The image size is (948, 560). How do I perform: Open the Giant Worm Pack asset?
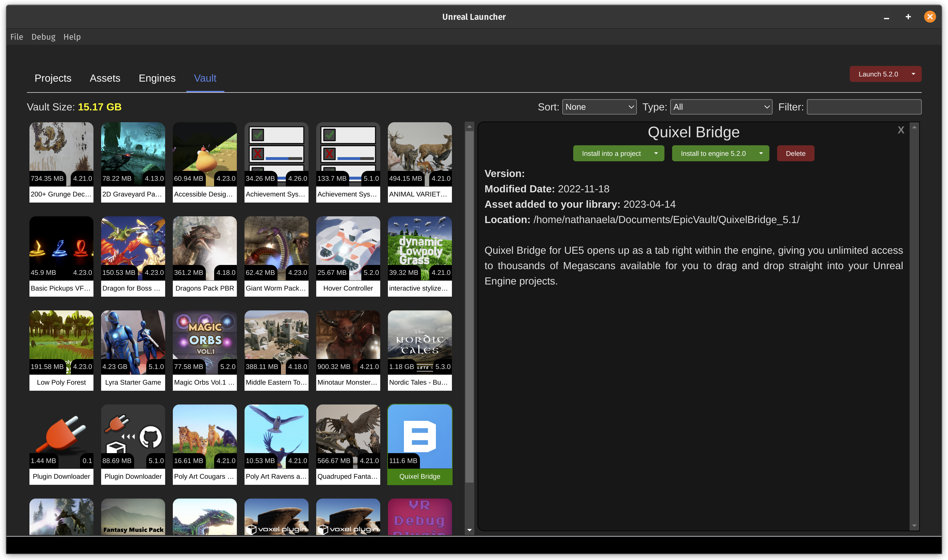[276, 256]
